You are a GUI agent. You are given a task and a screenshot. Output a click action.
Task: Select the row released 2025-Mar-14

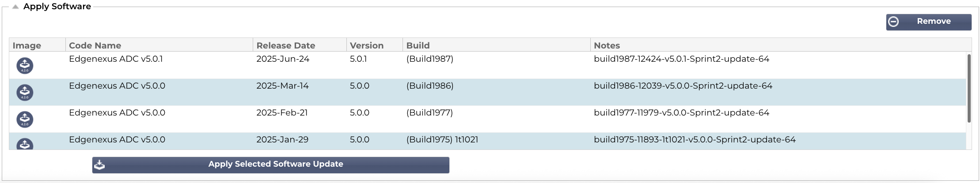(x=487, y=92)
